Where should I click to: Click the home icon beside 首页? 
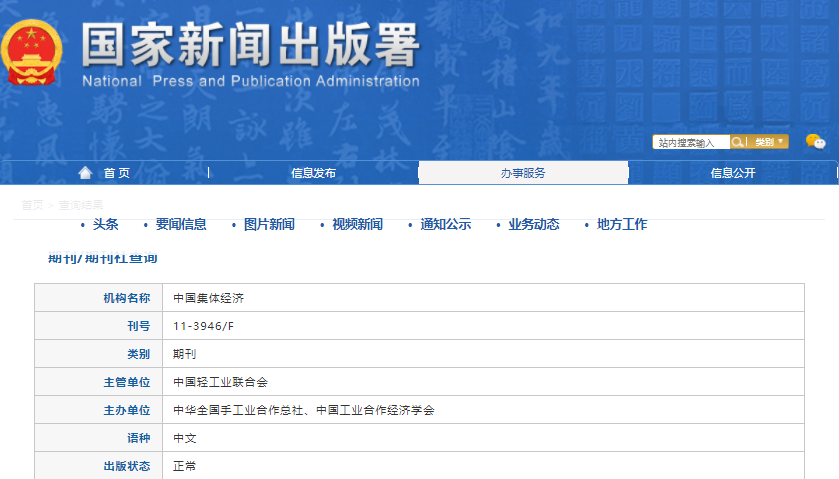pos(85,173)
